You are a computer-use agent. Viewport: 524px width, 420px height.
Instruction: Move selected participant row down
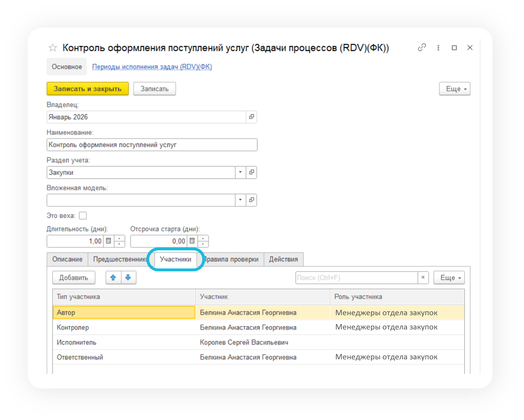tap(128, 278)
